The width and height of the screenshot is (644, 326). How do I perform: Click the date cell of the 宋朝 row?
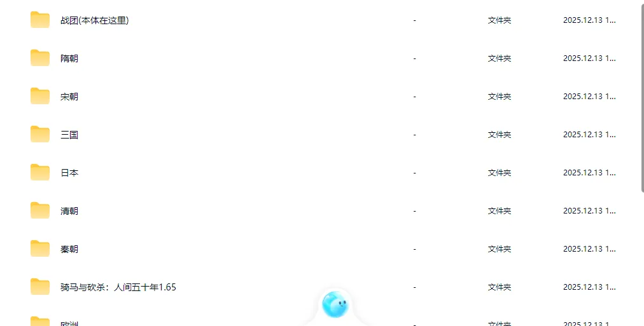pyautogui.click(x=589, y=97)
